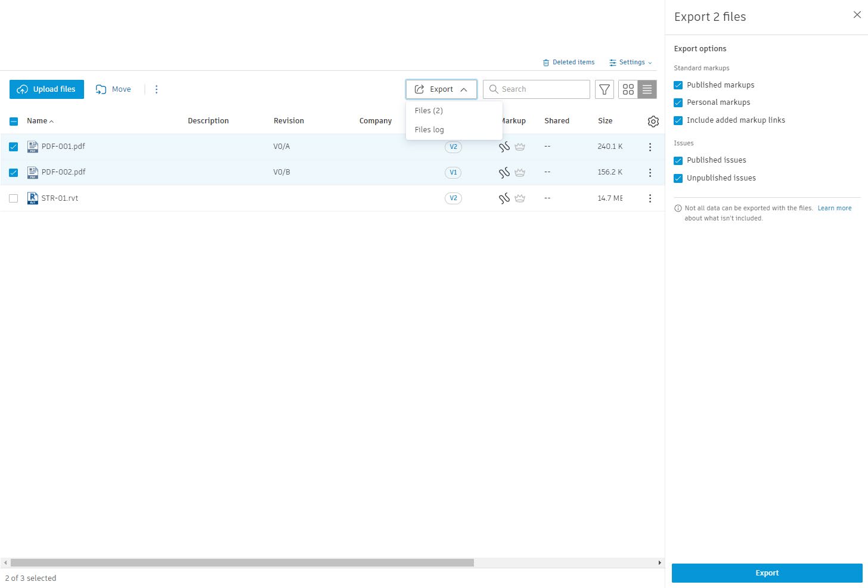Collapse the Export dropdown button
Screen dimensions: 868x588
(441, 89)
